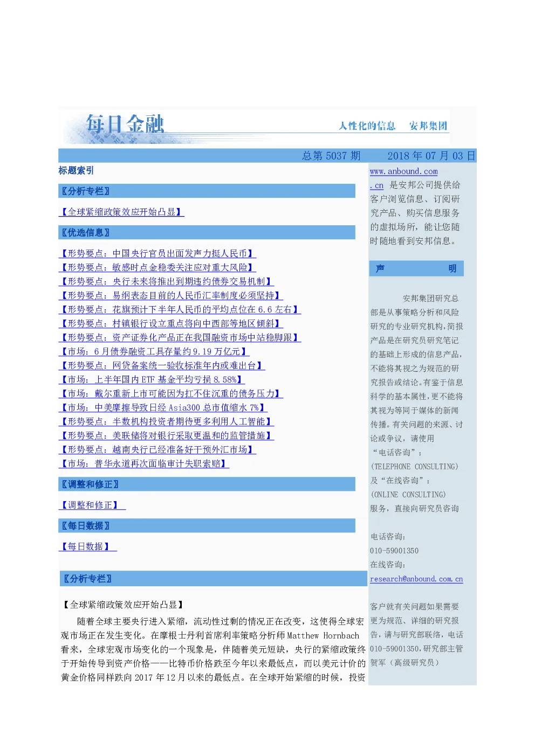The height and width of the screenshot is (756, 535).
Task: Click the 在线咨询: label
Action: [x=388, y=565]
